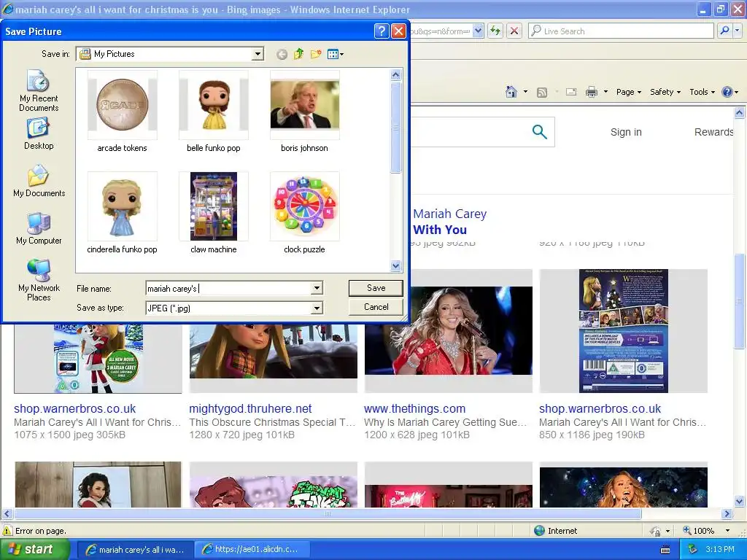Go back to last folder in Save dialog
This screenshot has width=747, height=560.
pyautogui.click(x=282, y=54)
